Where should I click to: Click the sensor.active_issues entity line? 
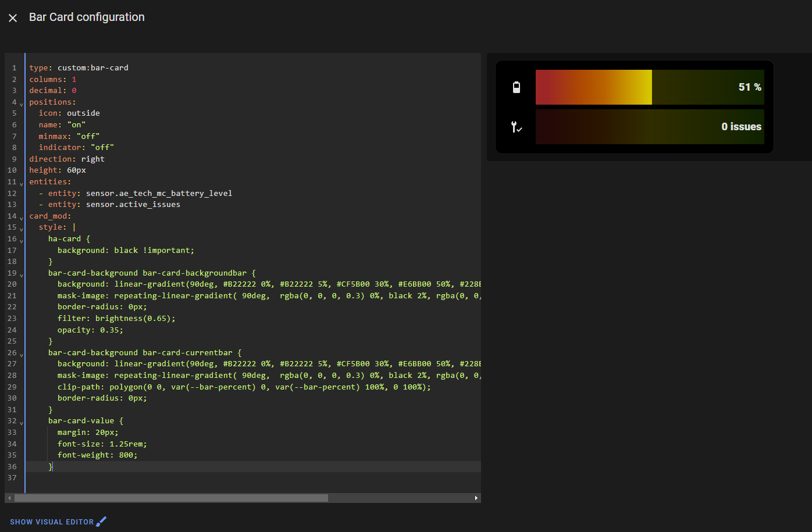point(133,205)
